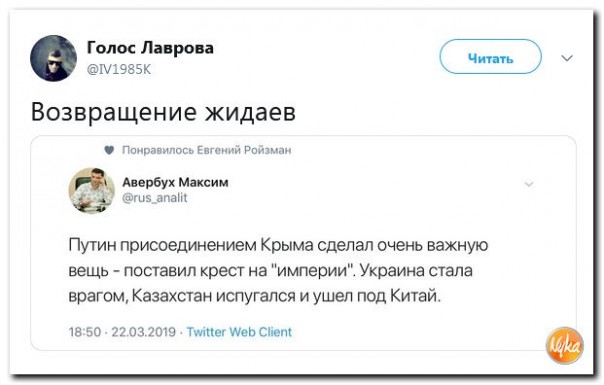Click the word Казахстан in quoted tweet
604x385 pixels.
click(172, 296)
